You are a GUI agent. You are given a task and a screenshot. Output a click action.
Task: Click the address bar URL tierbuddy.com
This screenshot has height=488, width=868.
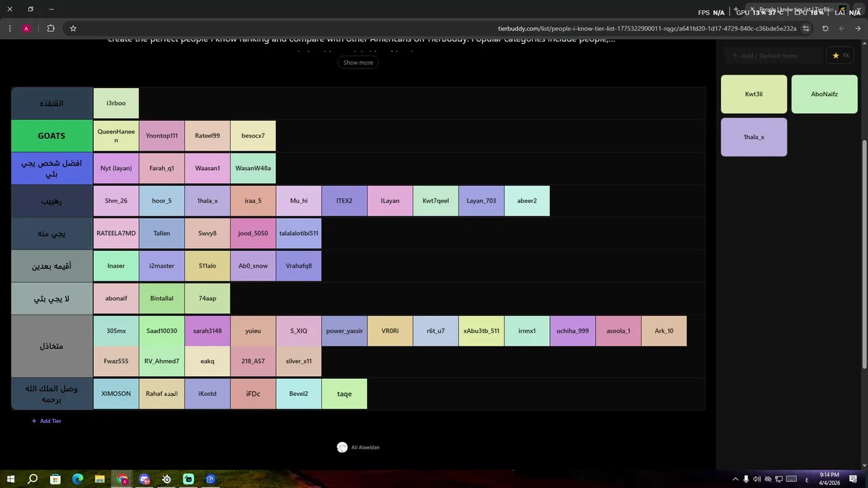(647, 28)
